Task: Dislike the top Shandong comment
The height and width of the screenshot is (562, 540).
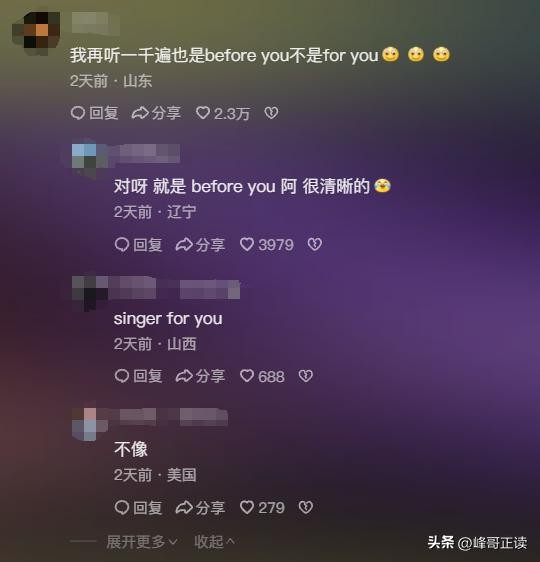Action: (271, 113)
